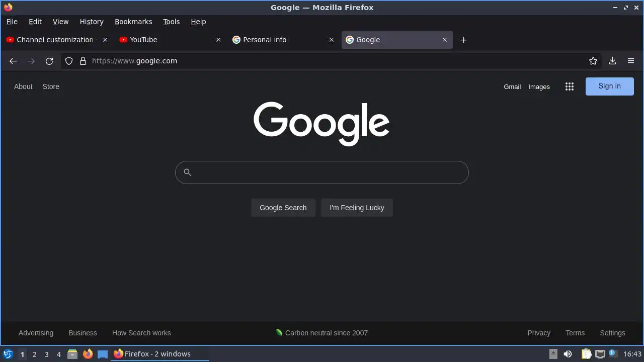Image resolution: width=644 pixels, height=362 pixels.
Task: Switch to workspace 3
Action: pos(46,354)
